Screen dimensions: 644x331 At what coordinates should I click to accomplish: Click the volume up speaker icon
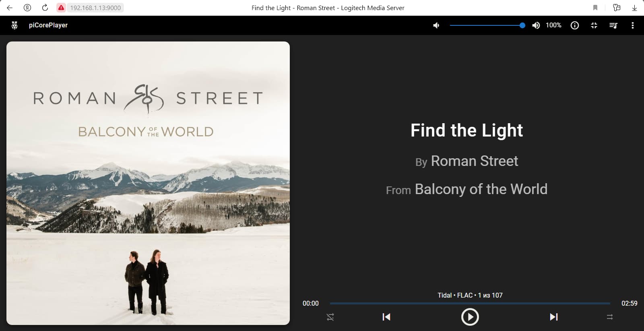pos(536,25)
